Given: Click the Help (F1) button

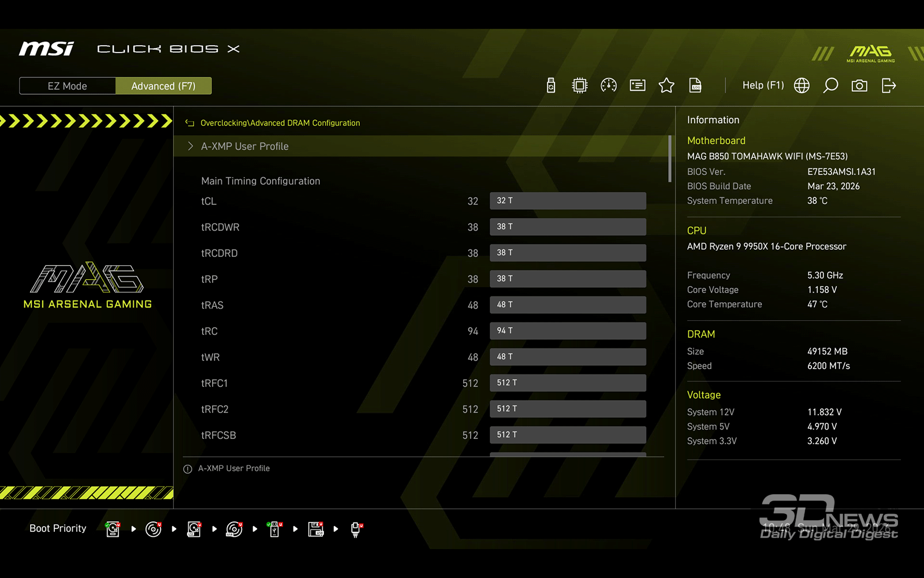Looking at the screenshot, I should (x=762, y=86).
